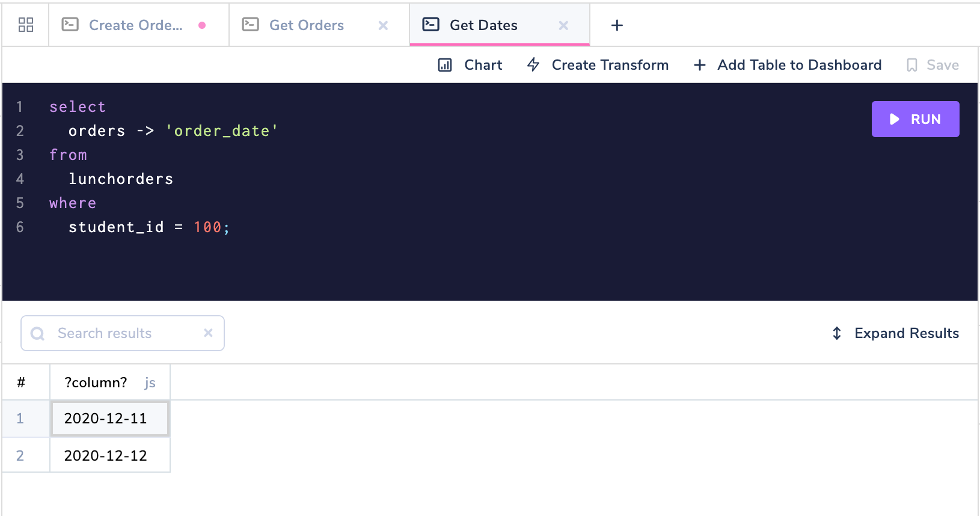
Task: Clear the search results field
Action: pyautogui.click(x=209, y=333)
